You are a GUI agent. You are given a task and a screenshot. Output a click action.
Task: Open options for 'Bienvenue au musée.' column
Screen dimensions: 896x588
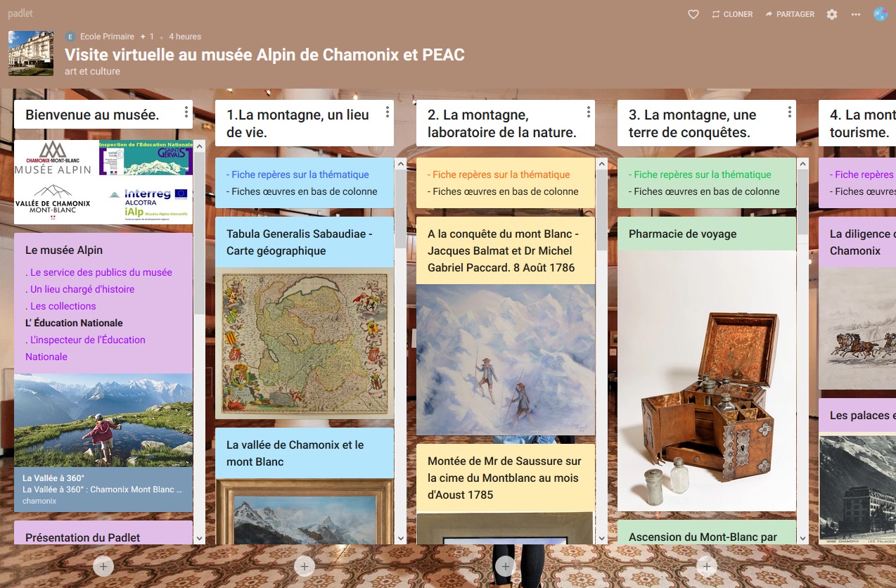tap(186, 112)
